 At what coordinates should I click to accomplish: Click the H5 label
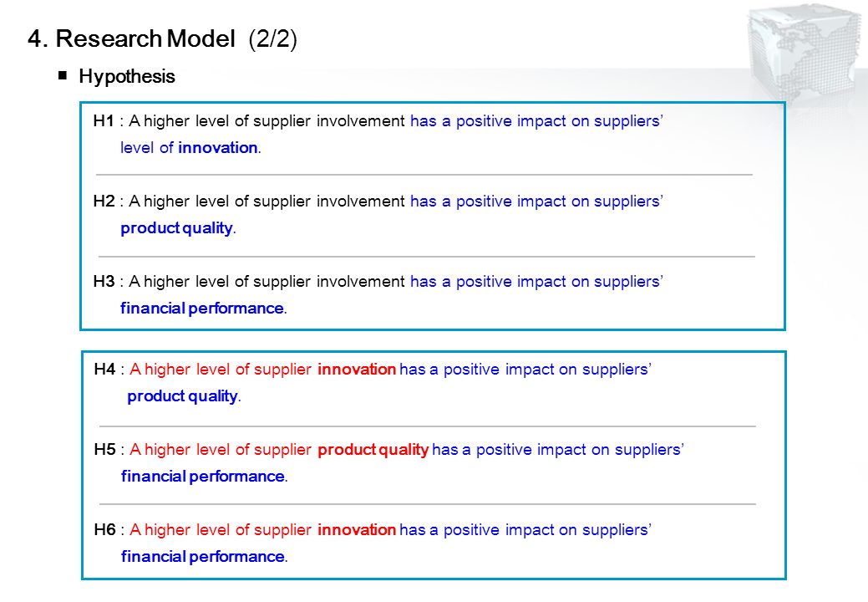click(104, 449)
